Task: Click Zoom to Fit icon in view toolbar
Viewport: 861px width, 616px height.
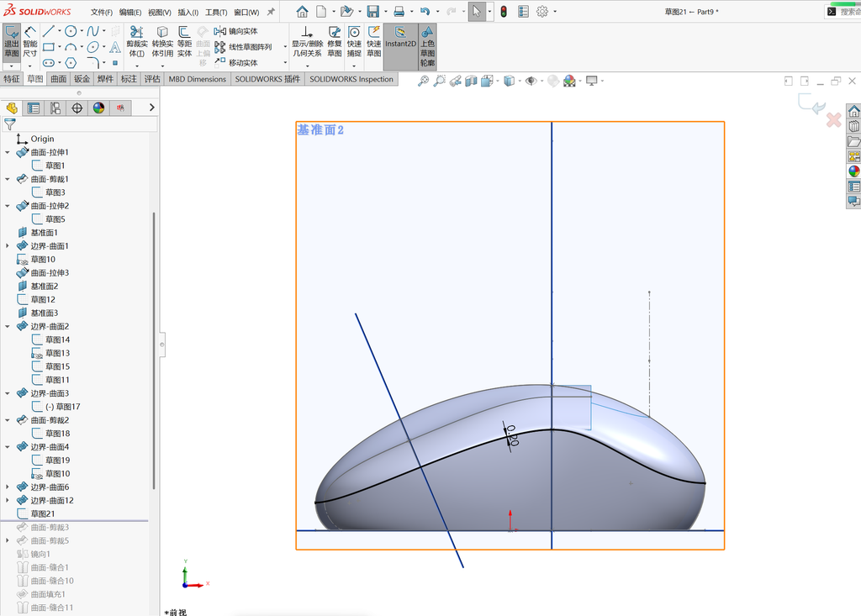Action: [423, 82]
